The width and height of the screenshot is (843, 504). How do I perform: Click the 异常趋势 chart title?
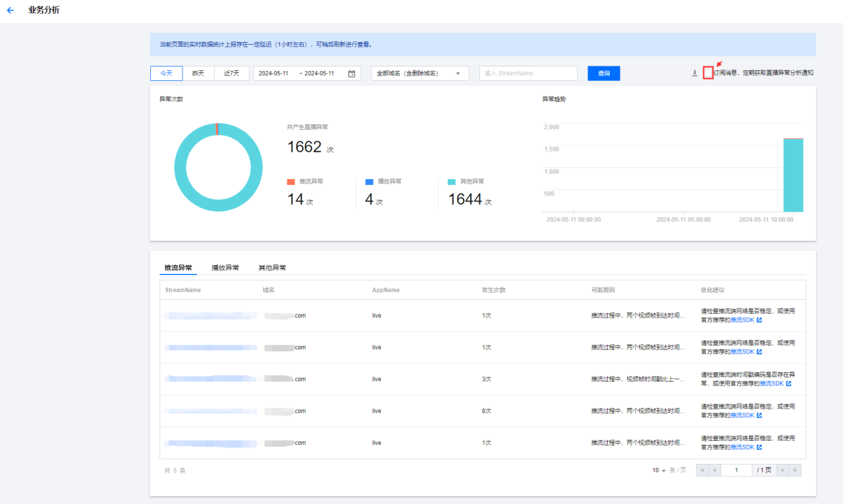[554, 99]
